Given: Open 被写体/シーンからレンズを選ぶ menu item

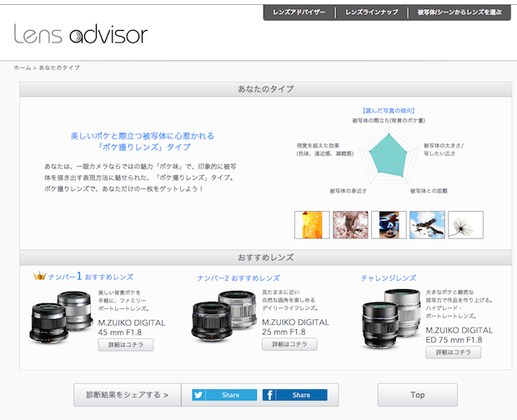Looking at the screenshot, I should pyautogui.click(x=459, y=12).
